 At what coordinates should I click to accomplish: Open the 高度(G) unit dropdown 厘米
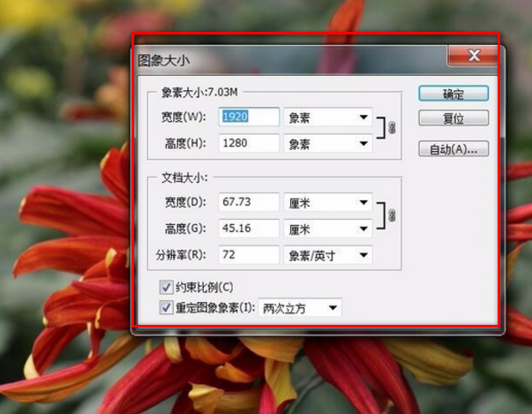click(x=327, y=229)
